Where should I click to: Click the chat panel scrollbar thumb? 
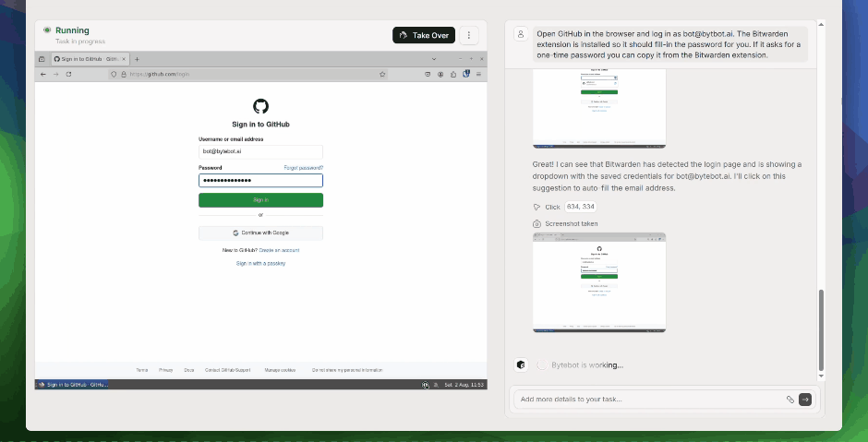(821, 329)
